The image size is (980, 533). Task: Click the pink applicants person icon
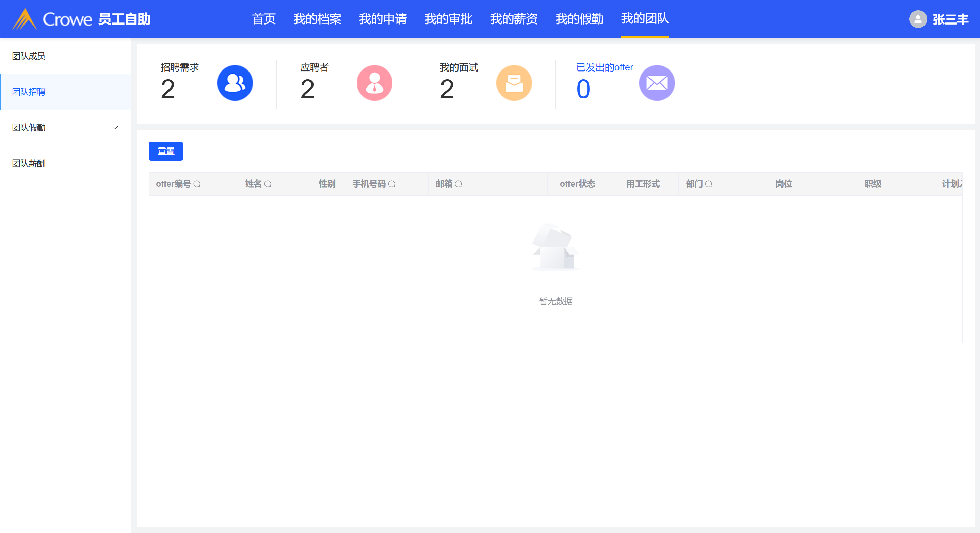pyautogui.click(x=374, y=83)
